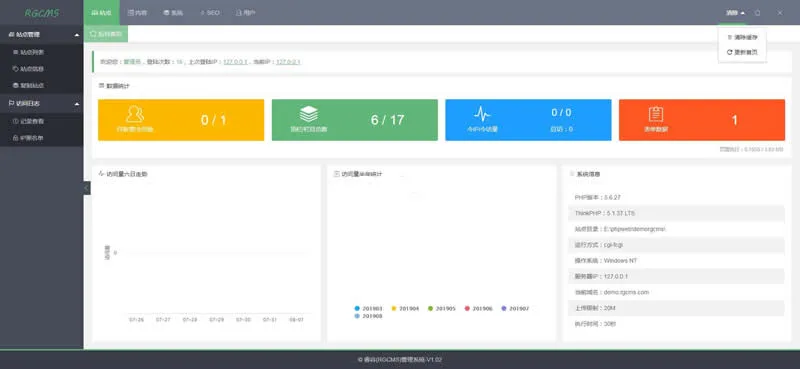Click the square icon in top-right header
The height and width of the screenshot is (369, 800).
click(758, 13)
